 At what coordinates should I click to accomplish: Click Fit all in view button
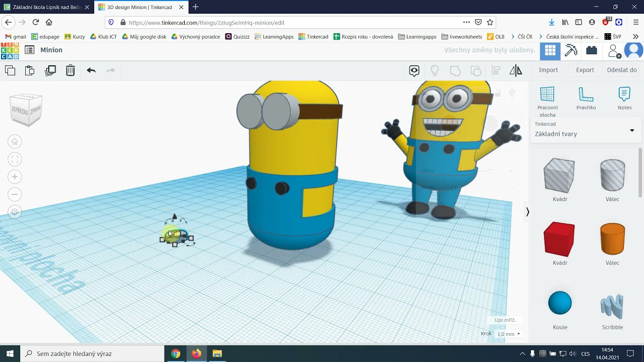point(15,159)
